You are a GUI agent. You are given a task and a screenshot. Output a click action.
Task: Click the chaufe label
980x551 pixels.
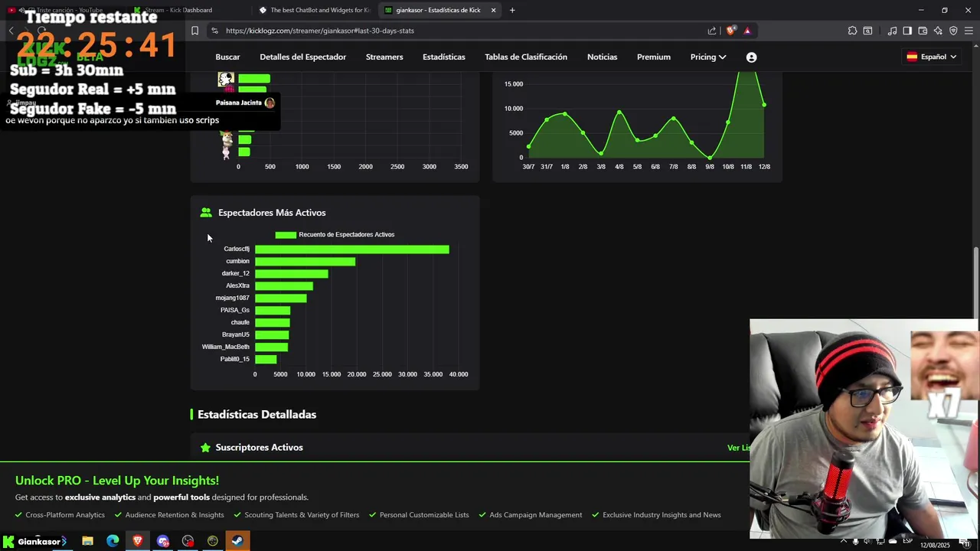point(240,323)
